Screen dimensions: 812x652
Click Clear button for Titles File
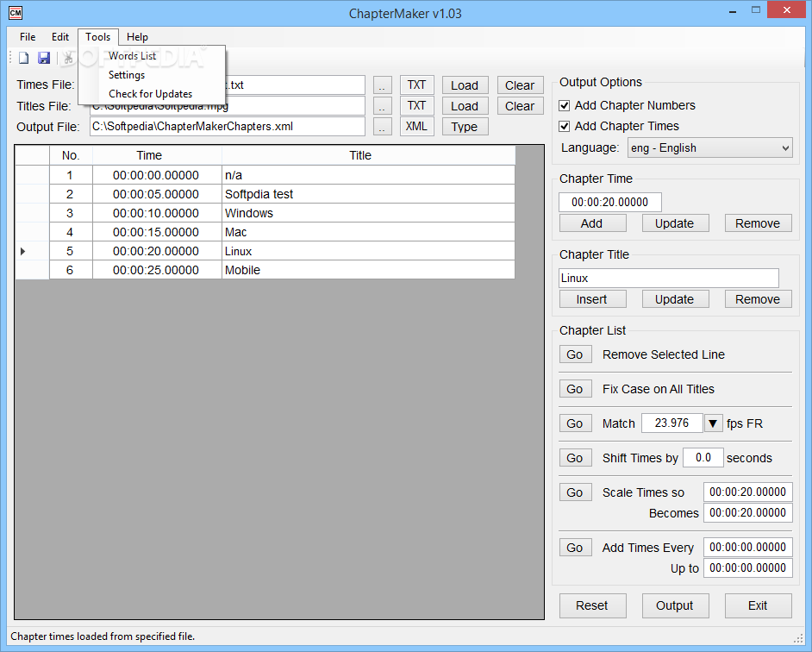(521, 106)
